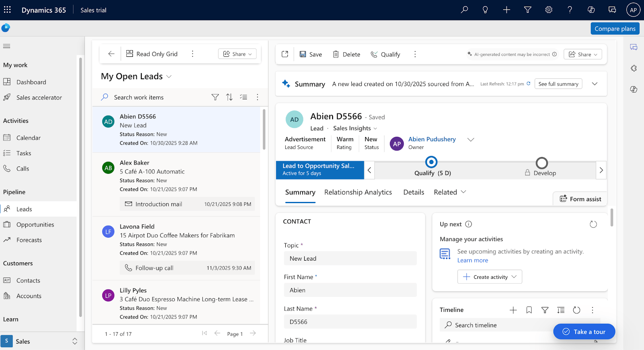This screenshot has height=350, width=644.
Task: Open list grouping options icon
Action: click(x=244, y=97)
